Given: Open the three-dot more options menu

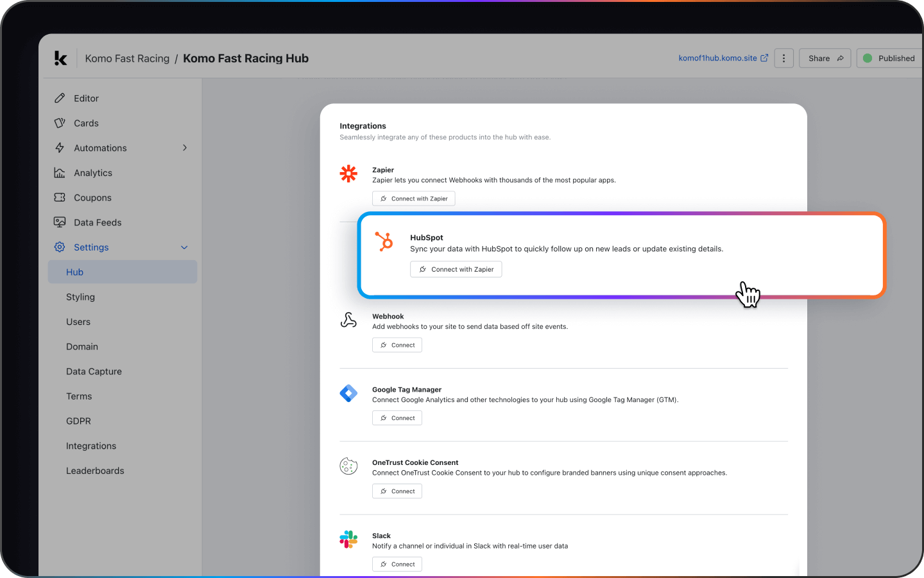Looking at the screenshot, I should (x=783, y=58).
